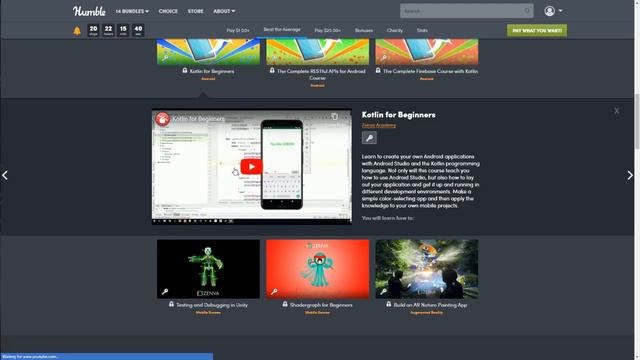Open Shadergraph for Beginners red thumbnail
Viewport: 640px width, 360px height.
[x=318, y=269]
